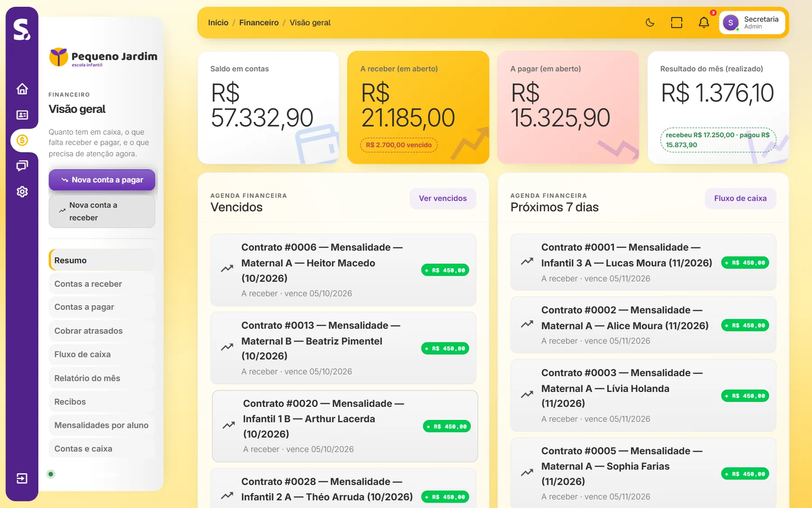The image size is (812, 508).
Task: Click Fluxo de caixa button in Próximos 7 dias
Action: [740, 198]
